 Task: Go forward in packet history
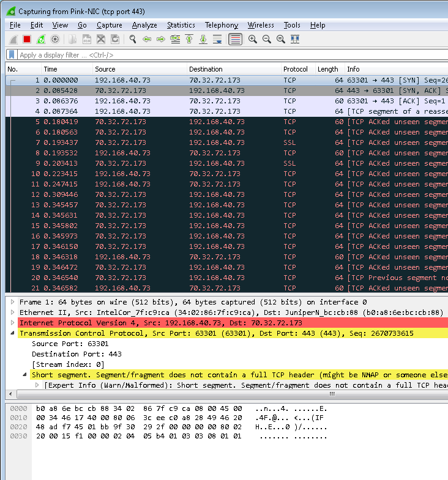[161, 39]
